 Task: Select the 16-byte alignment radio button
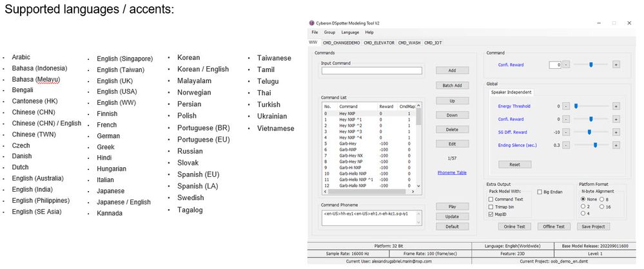(601, 207)
